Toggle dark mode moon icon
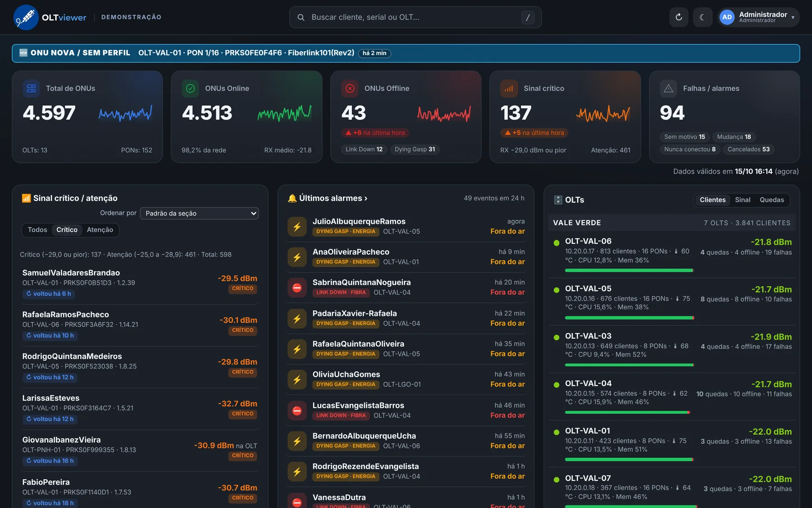Screen dimensions: 812x508 [702, 17]
